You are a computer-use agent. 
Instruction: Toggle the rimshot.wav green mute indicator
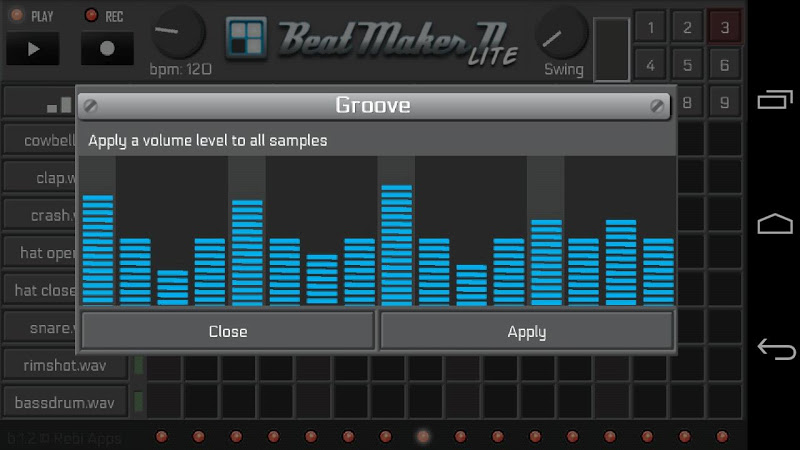(x=138, y=365)
